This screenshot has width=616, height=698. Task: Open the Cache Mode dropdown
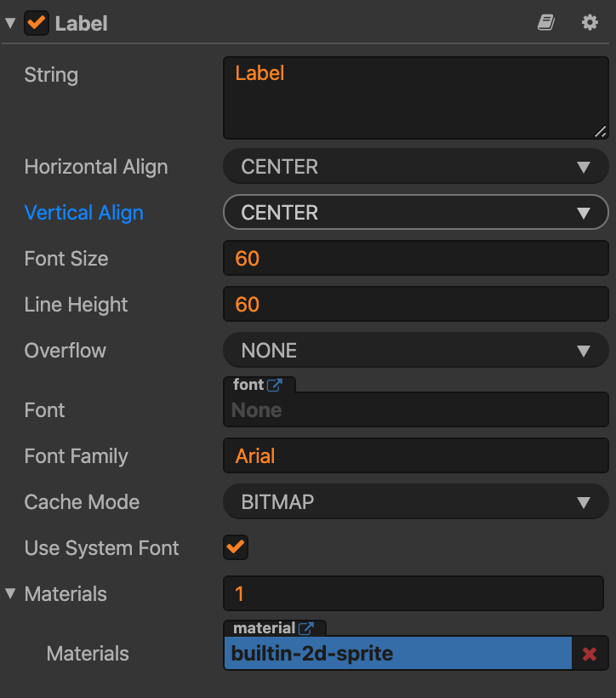[415, 502]
